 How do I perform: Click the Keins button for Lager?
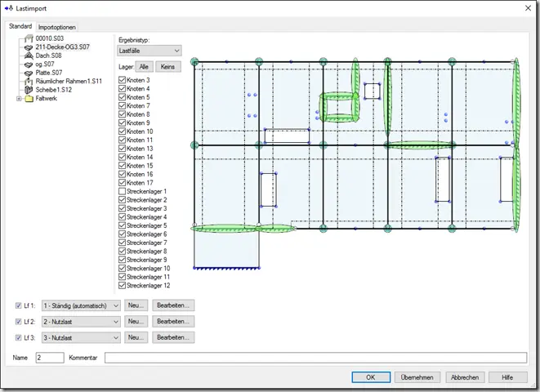[x=167, y=67]
